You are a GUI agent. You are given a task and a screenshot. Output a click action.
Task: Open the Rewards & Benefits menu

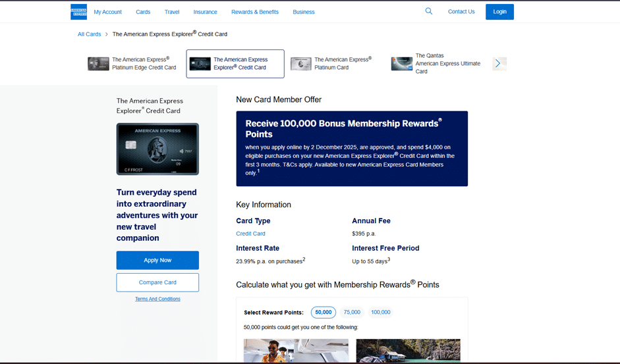pyautogui.click(x=254, y=12)
